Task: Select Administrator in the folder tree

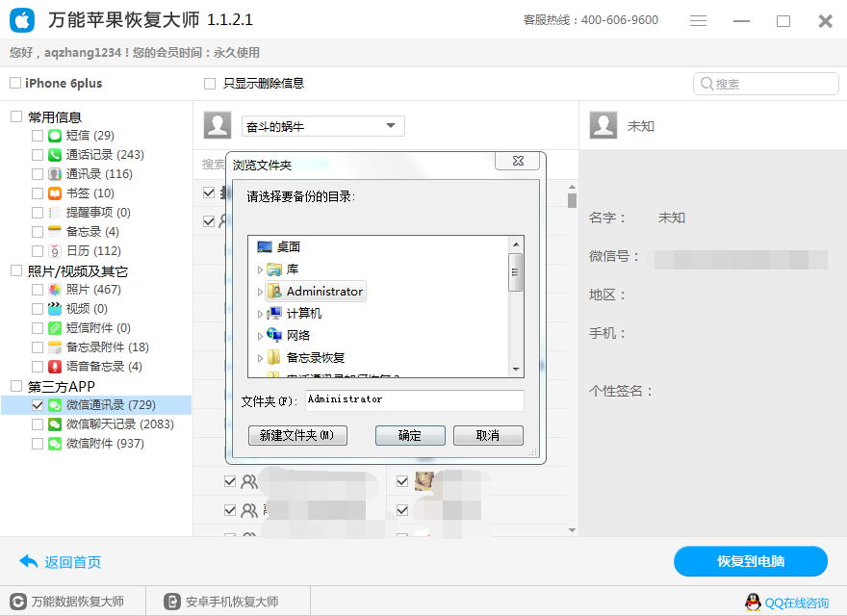Action: pyautogui.click(x=324, y=292)
